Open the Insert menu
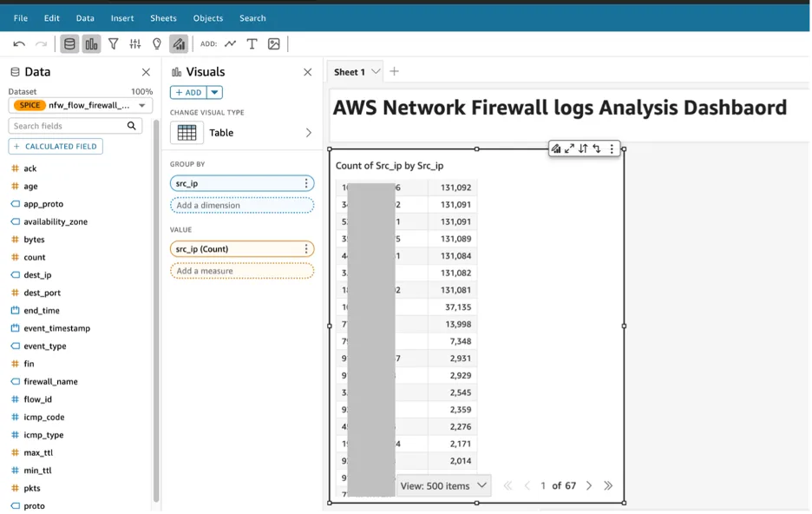This screenshot has width=812, height=514. tap(122, 18)
